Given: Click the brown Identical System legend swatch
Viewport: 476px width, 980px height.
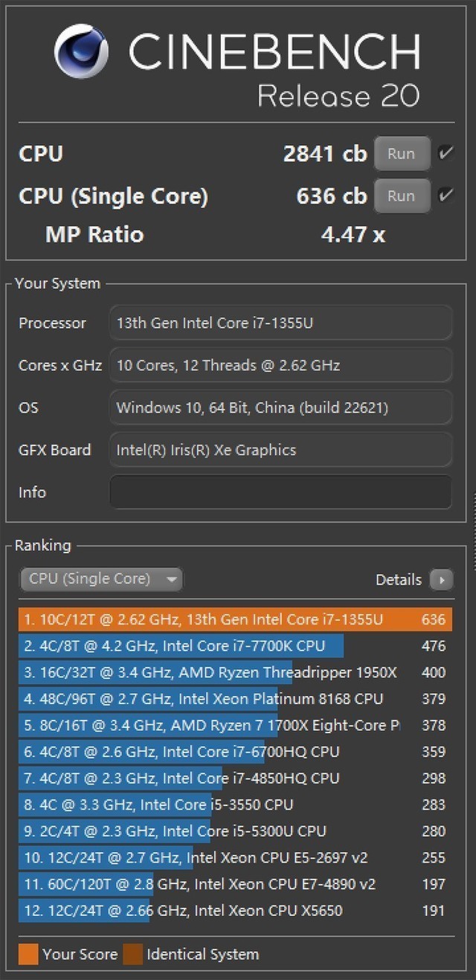Looking at the screenshot, I should click(x=132, y=954).
